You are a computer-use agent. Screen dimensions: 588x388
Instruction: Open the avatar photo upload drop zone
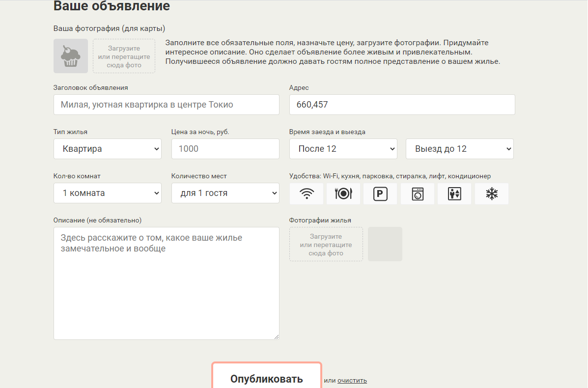[x=124, y=56]
